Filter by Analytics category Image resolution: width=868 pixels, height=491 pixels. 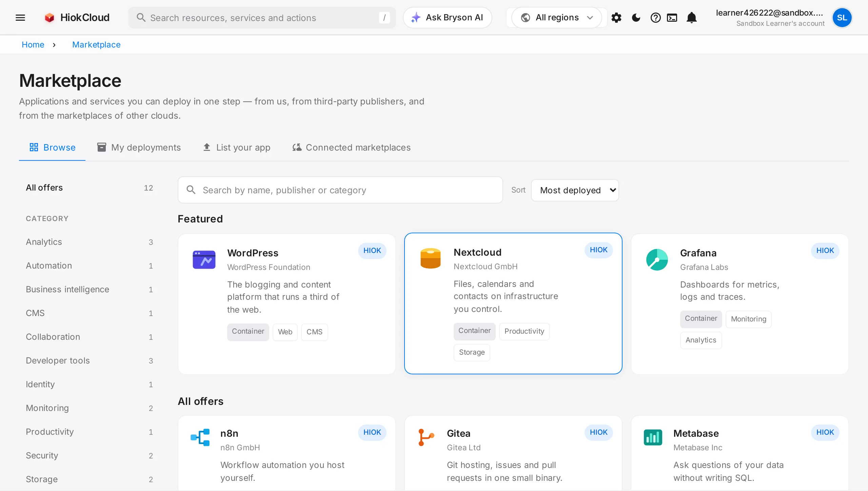tap(90, 242)
